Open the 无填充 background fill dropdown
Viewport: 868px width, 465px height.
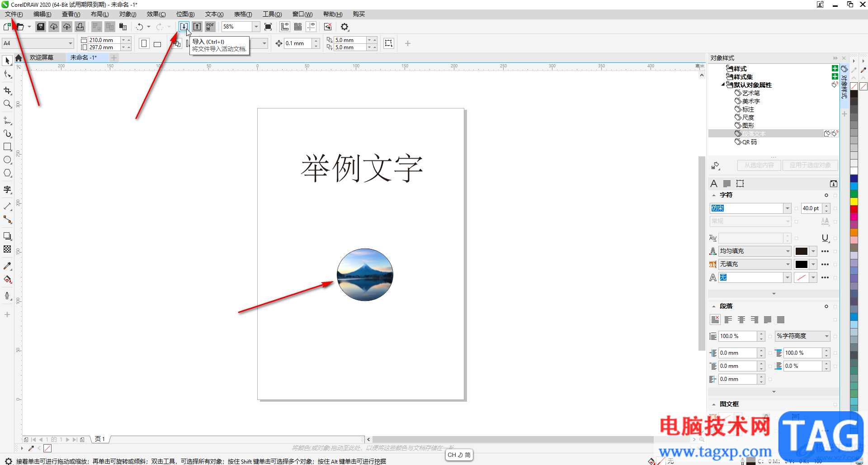(x=788, y=264)
